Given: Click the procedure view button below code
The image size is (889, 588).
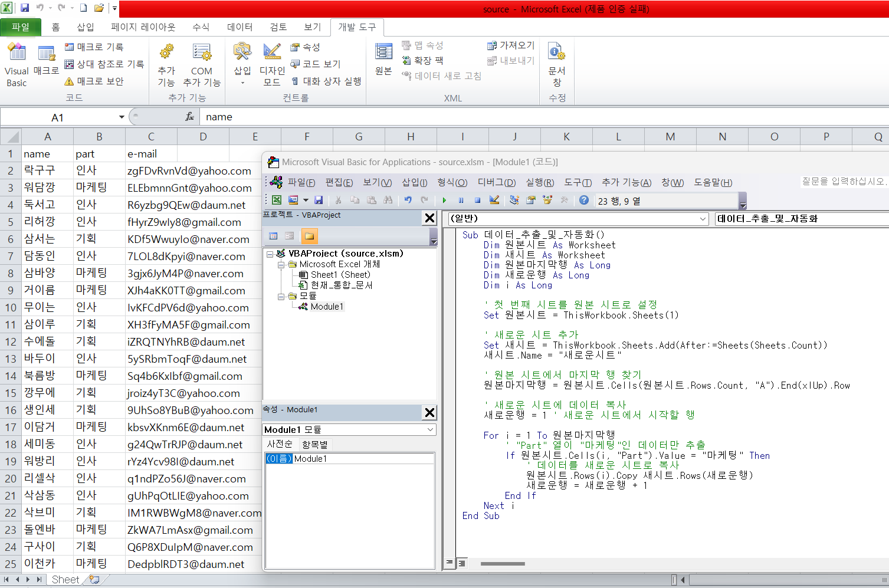Looking at the screenshot, I should (x=450, y=563).
